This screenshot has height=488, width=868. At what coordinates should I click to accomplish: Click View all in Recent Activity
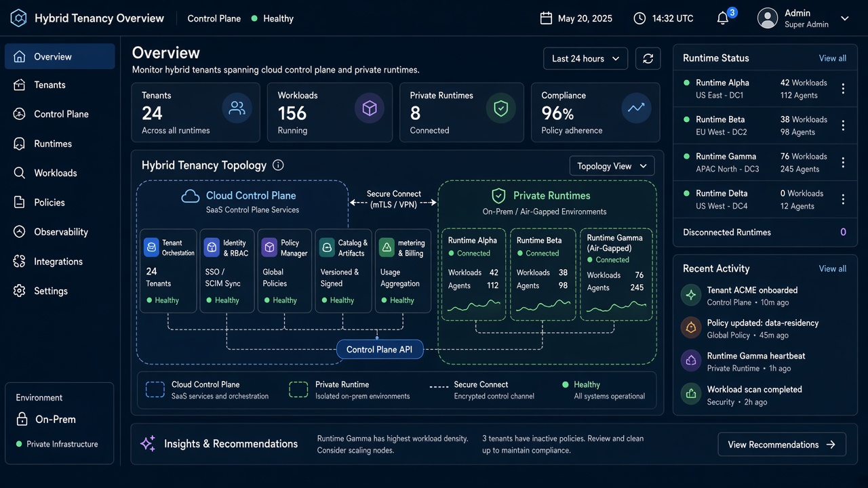(x=832, y=269)
